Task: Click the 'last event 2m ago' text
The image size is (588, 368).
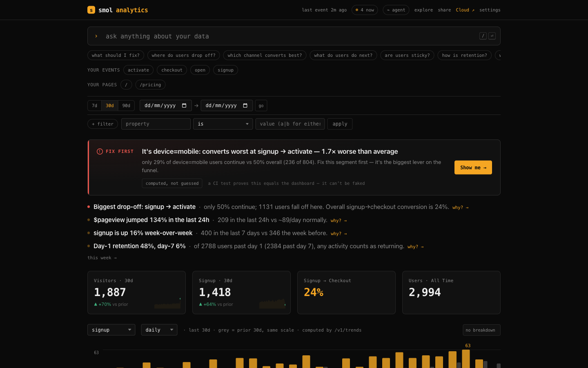Action: point(324,10)
